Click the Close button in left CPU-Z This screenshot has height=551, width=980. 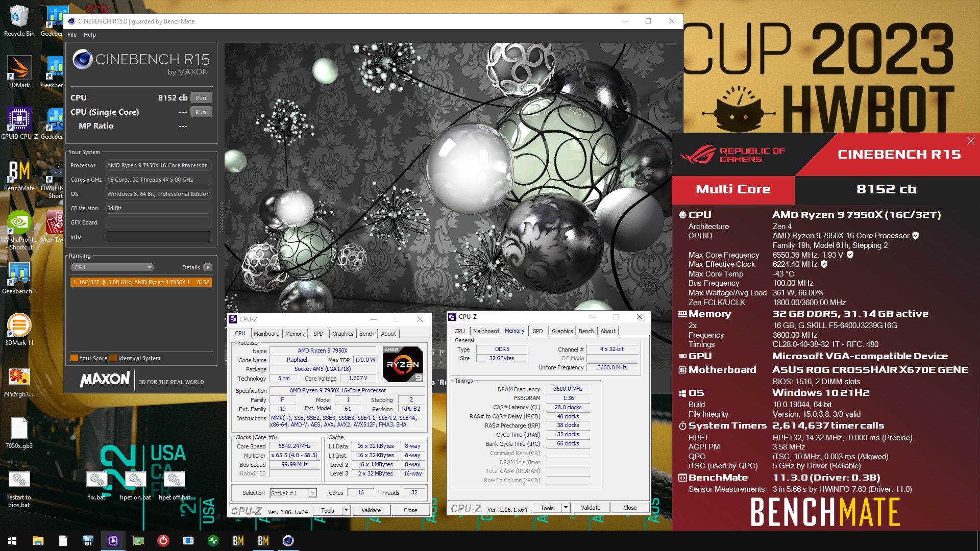410,510
